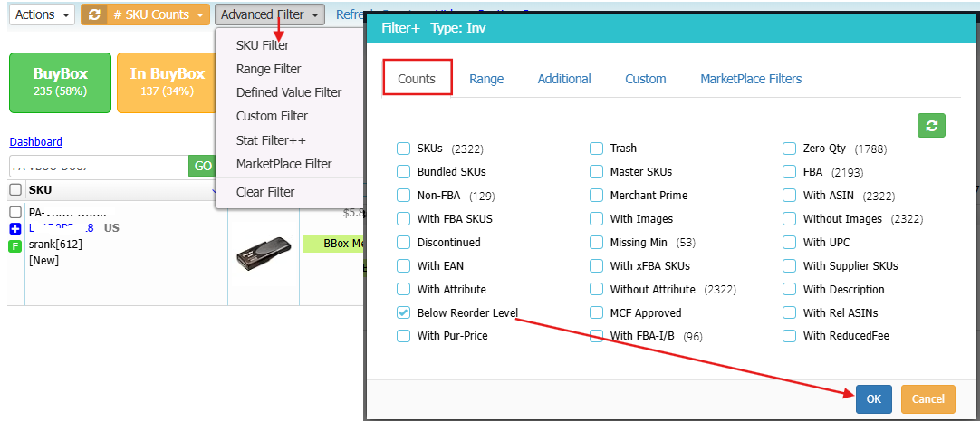Select all rows with SKU header checkbox
The width and height of the screenshot is (980, 422).
point(15,190)
